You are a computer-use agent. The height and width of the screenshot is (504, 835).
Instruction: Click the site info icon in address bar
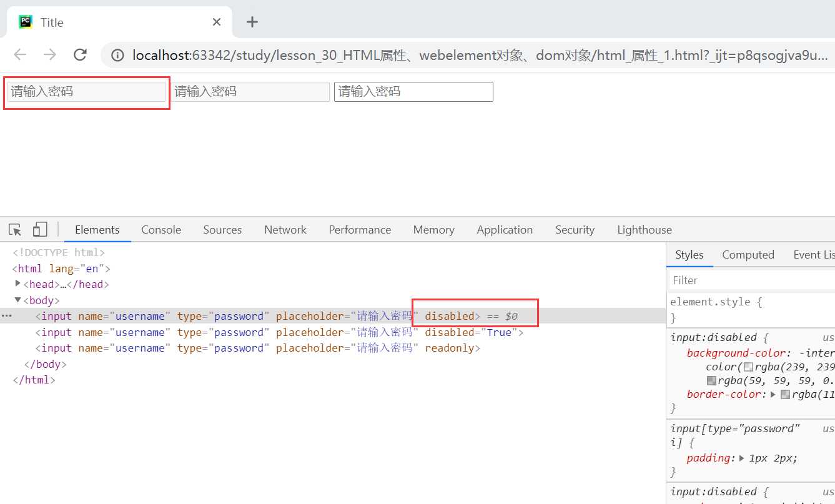[117, 56]
